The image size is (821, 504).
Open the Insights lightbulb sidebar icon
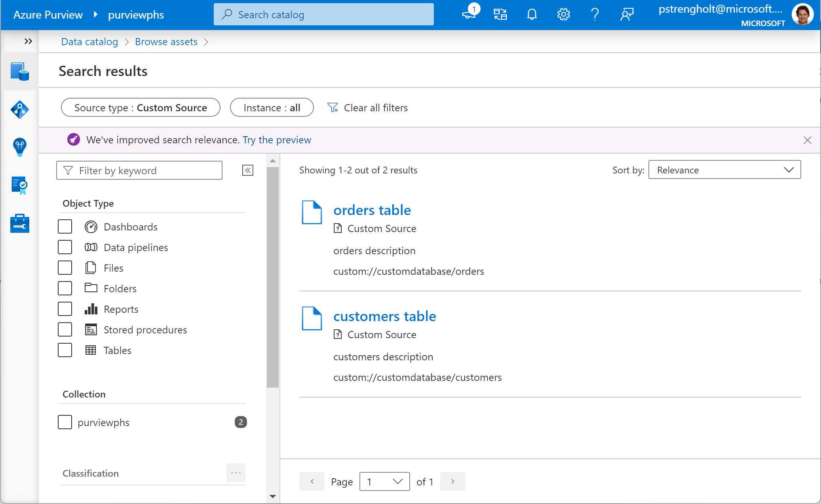tap(19, 147)
